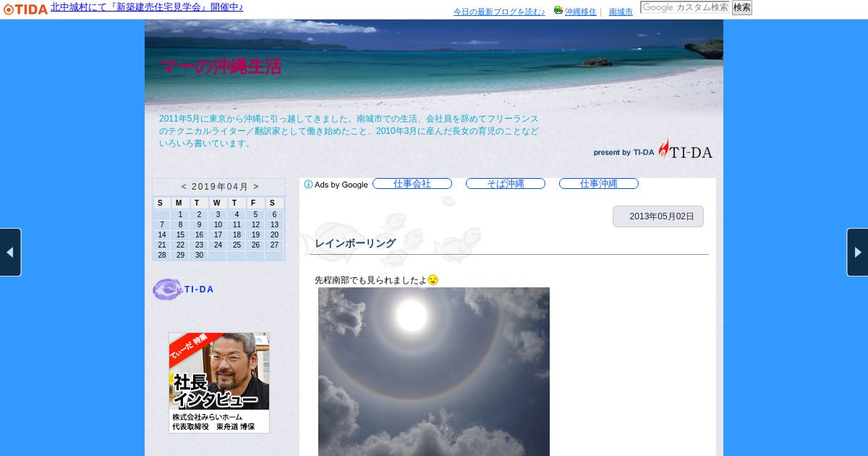868x456 pixels.
Task: Open the blog title マーの沖縄生活
Action: tap(221, 67)
